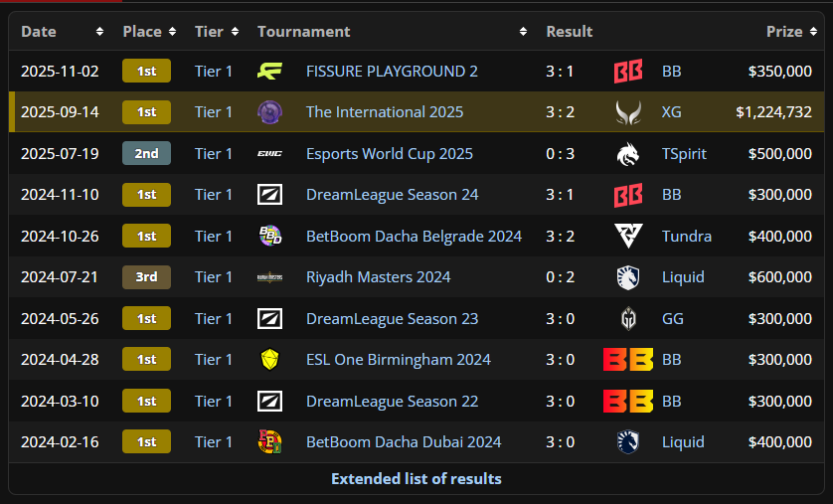Screen dimensions: 833x504
Task: Sort by Prize column arrows
Action: (813, 32)
